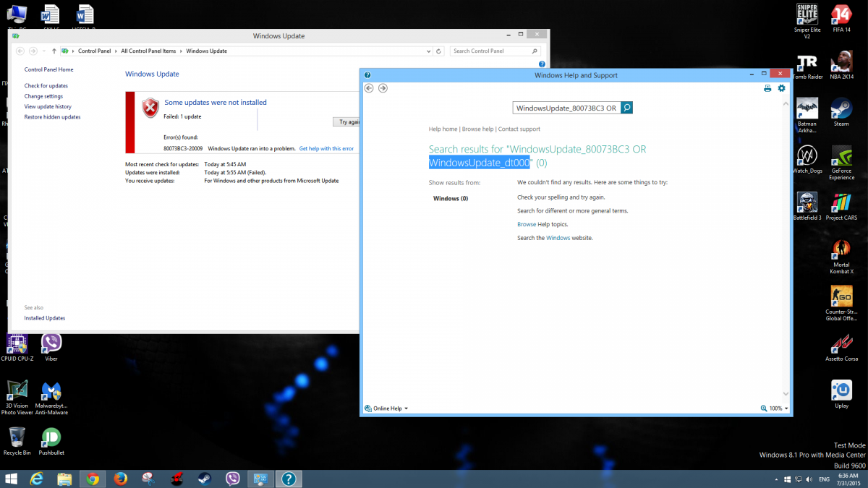
Task: Click Firefox in the taskbar
Action: pos(121,479)
